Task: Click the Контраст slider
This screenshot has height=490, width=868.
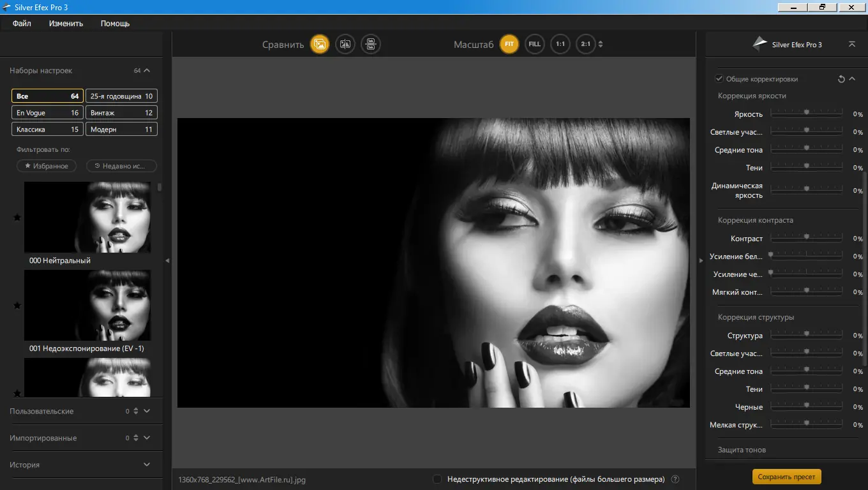Action: point(806,239)
